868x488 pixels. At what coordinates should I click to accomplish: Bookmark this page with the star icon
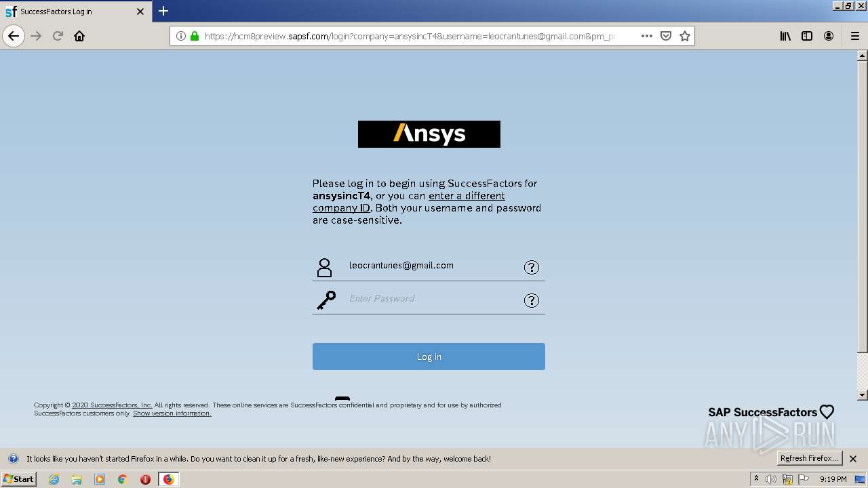(x=685, y=36)
